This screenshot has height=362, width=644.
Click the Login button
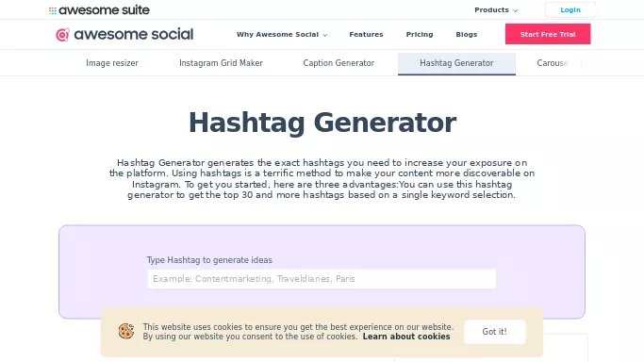click(x=570, y=9)
